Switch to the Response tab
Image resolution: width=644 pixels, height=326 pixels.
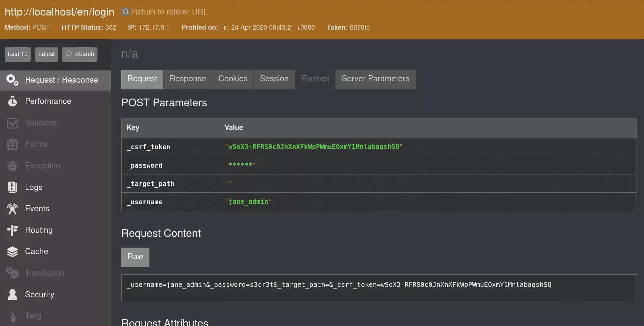coord(188,79)
